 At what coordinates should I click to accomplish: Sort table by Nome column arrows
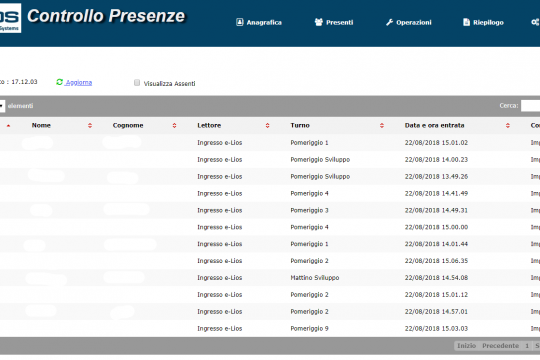pos(90,125)
